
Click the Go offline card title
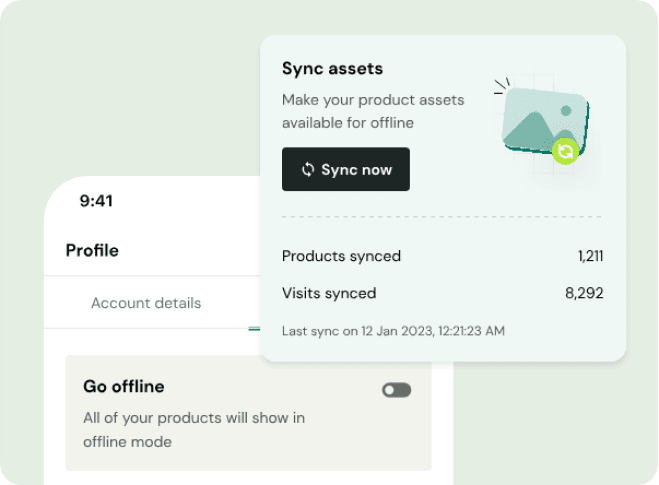click(124, 386)
